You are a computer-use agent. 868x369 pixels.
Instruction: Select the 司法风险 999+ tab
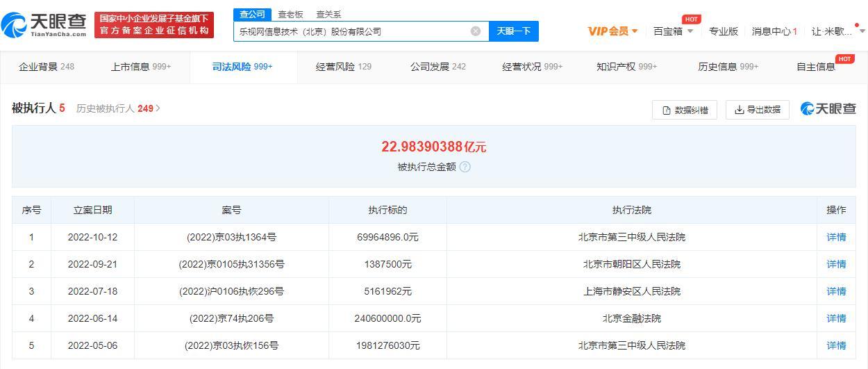242,67
